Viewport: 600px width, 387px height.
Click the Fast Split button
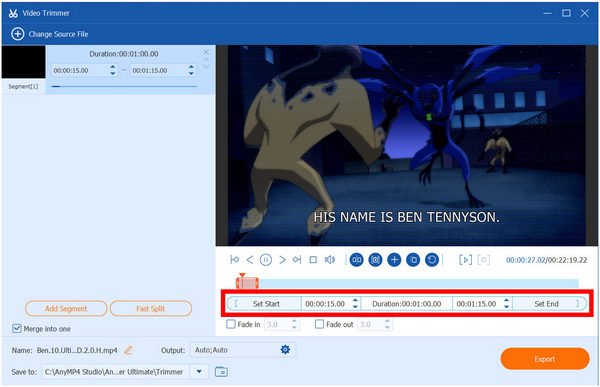coord(151,309)
